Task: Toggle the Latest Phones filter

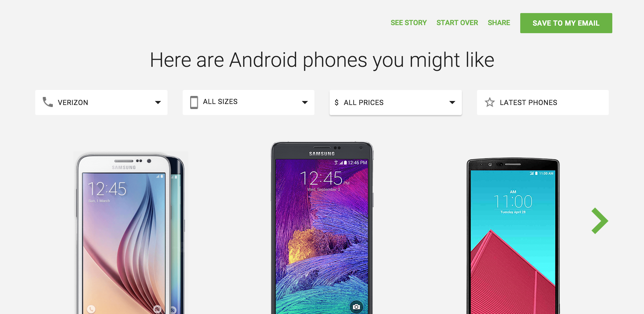Action: tap(543, 102)
